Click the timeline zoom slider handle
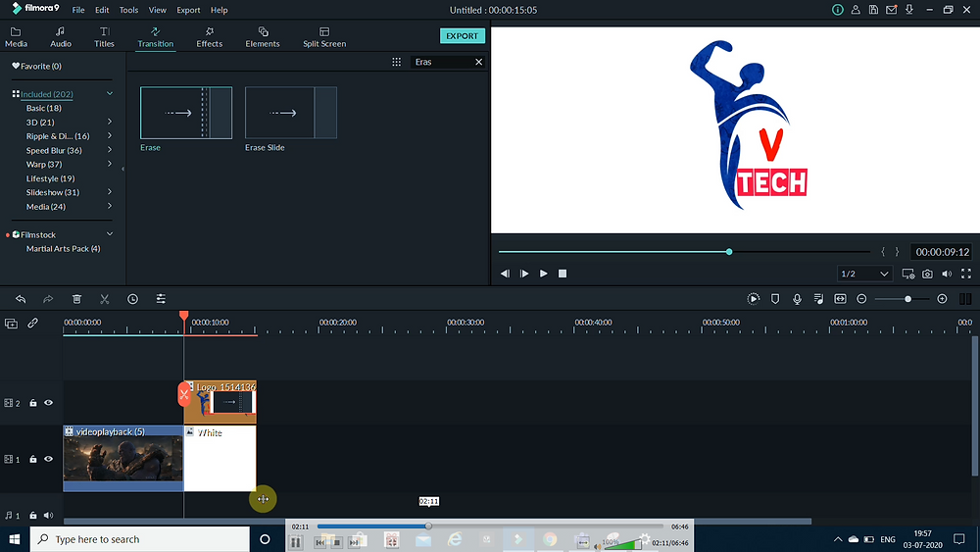This screenshot has width=980, height=552. pos(907,299)
